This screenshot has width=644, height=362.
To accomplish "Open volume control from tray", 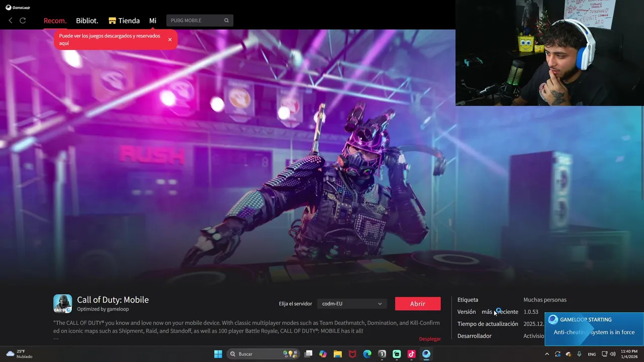I will 612,354.
